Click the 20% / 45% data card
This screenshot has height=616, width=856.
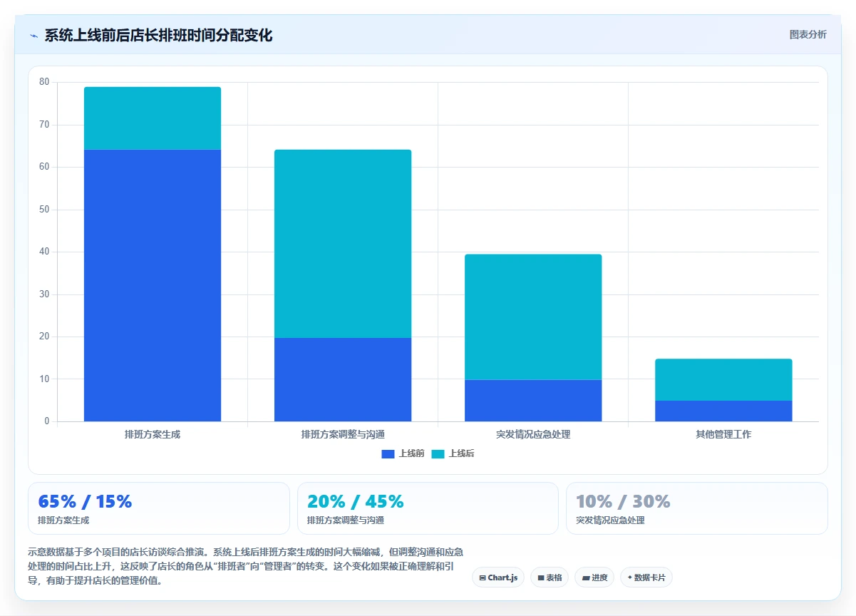click(428, 508)
